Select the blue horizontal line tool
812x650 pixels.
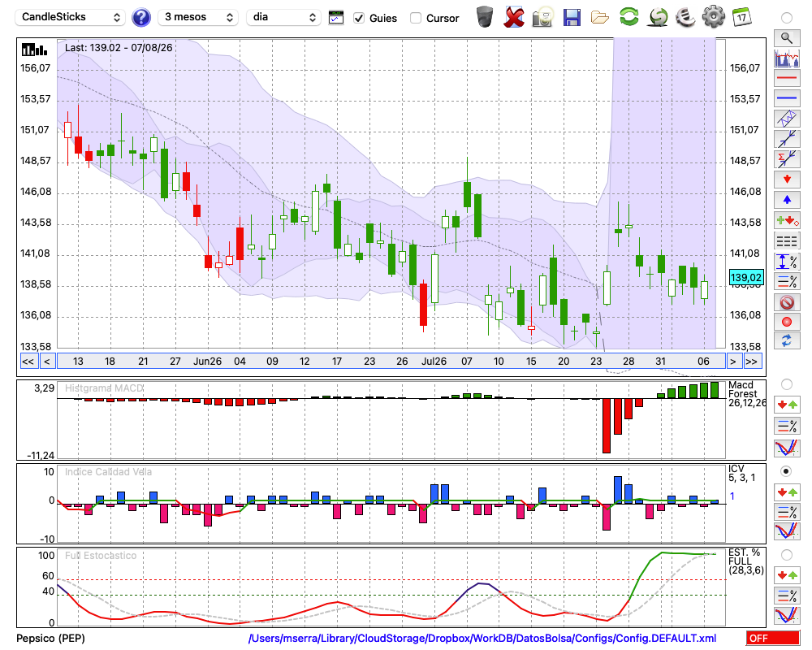(x=787, y=98)
